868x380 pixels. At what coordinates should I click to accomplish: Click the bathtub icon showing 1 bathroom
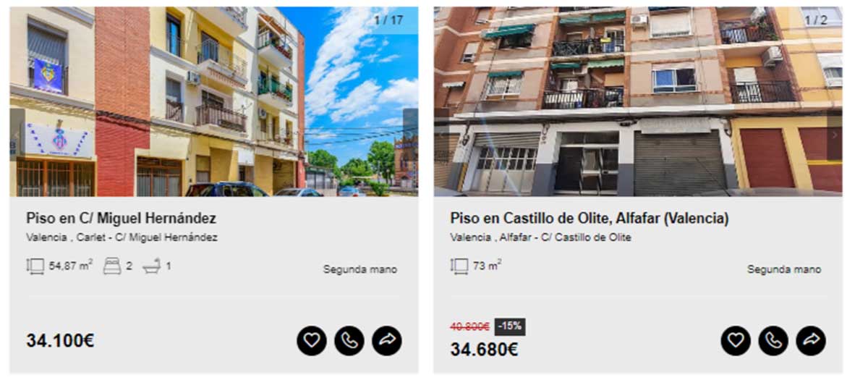(152, 266)
